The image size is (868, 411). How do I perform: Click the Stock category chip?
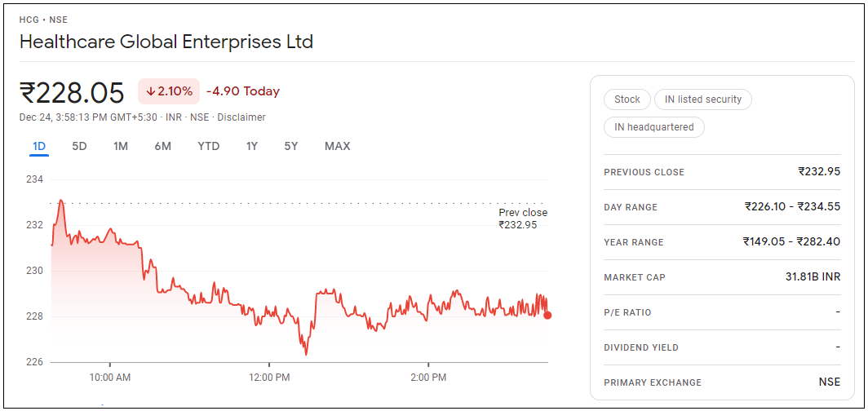click(627, 99)
